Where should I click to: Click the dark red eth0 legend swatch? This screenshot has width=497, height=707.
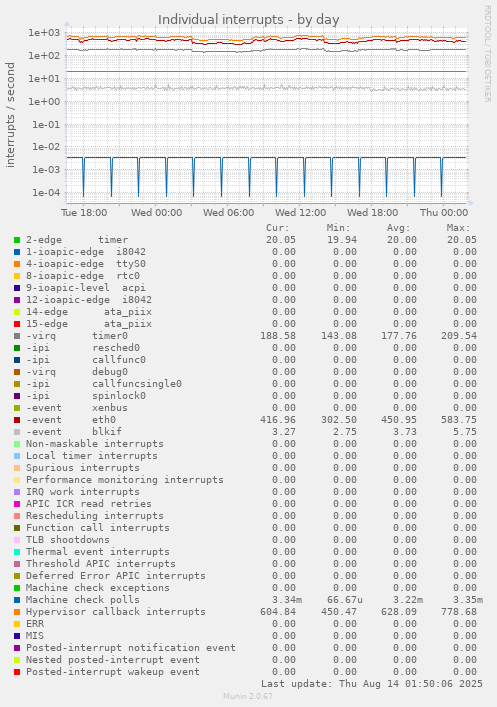tap(17, 420)
